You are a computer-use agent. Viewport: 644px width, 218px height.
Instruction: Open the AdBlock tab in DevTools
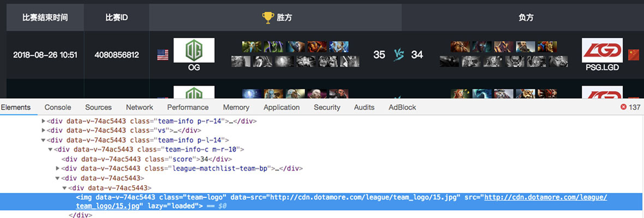(x=403, y=107)
